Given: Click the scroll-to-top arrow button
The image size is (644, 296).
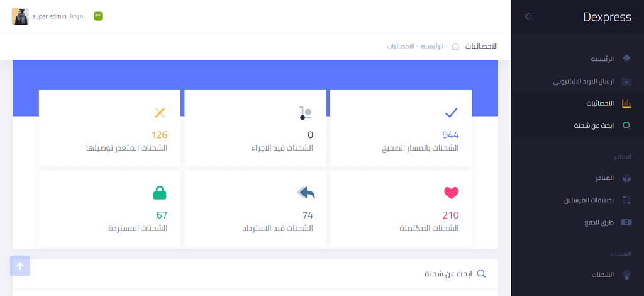Looking at the screenshot, I should click(20, 266).
